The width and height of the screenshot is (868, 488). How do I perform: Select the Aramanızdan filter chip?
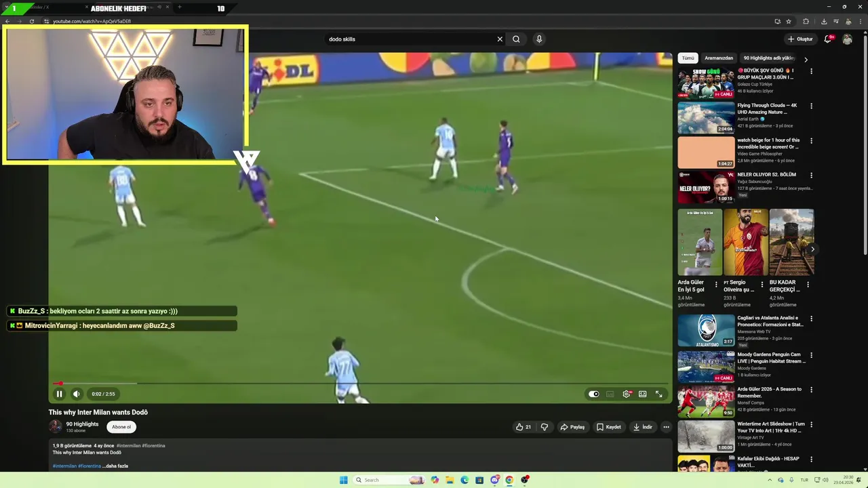click(719, 58)
